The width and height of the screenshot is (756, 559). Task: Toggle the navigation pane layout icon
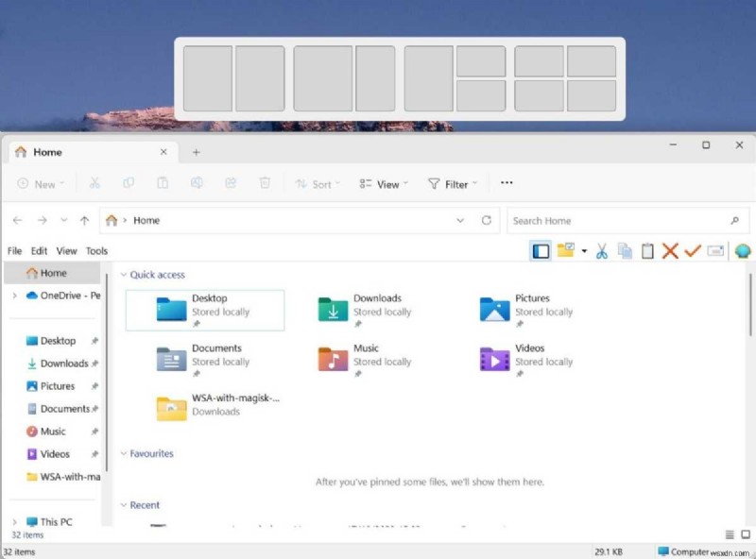click(541, 251)
